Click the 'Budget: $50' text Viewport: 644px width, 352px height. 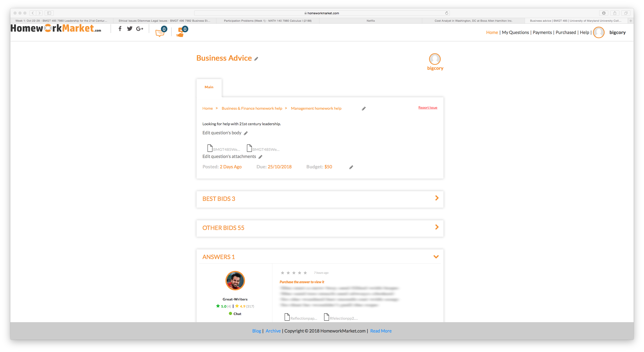pos(319,167)
